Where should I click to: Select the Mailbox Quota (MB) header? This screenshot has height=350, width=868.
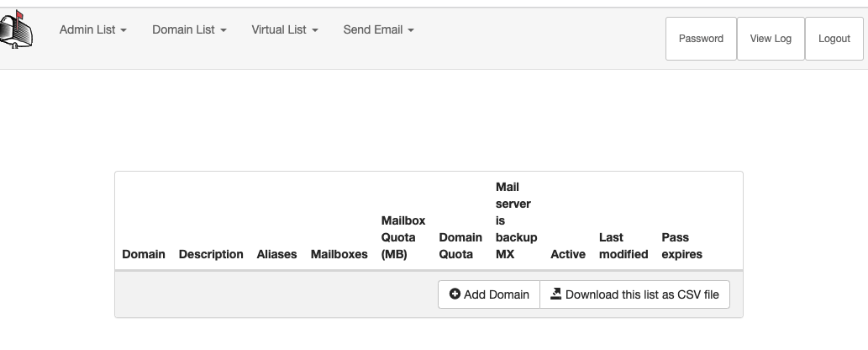[x=403, y=237]
